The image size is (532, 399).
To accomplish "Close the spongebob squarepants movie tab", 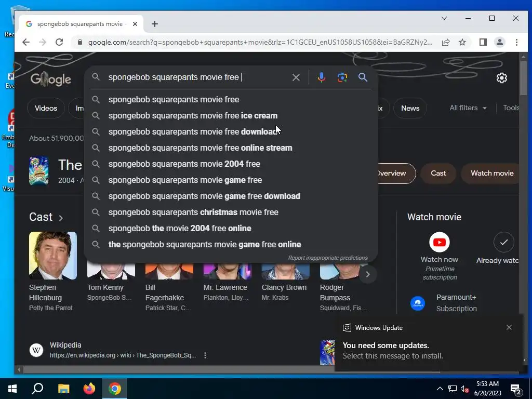I will pyautogui.click(x=135, y=24).
